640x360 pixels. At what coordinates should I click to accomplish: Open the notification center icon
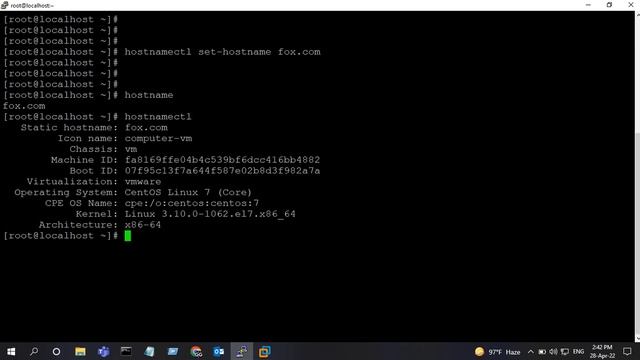[627, 351]
